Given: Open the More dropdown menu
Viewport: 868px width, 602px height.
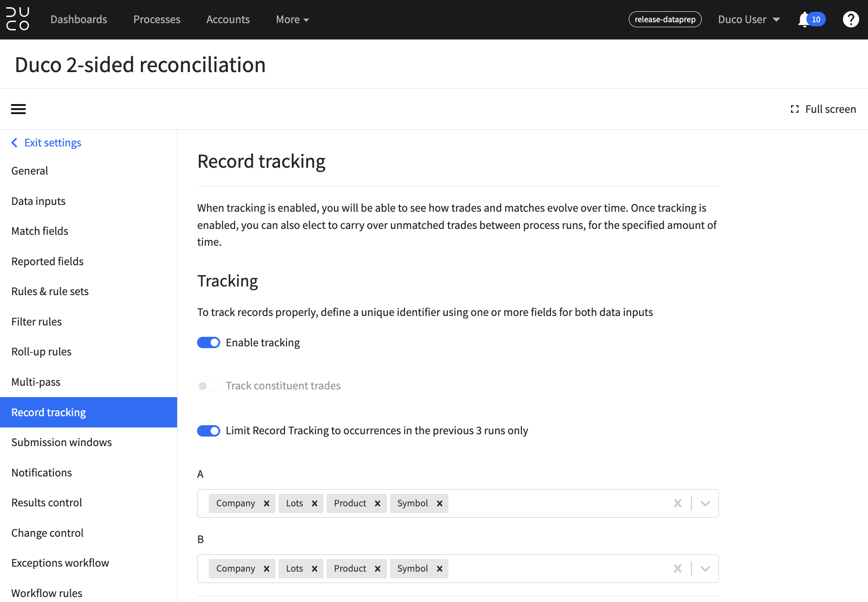Looking at the screenshot, I should click(293, 19).
